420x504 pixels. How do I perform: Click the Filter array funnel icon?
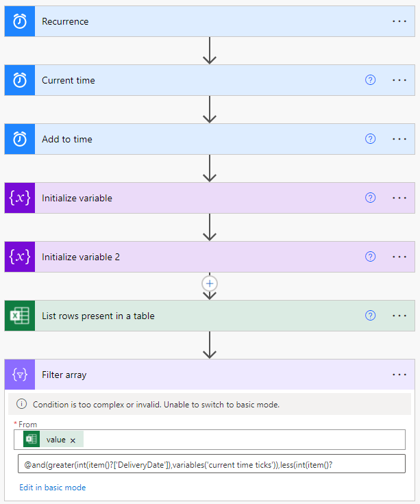20,375
